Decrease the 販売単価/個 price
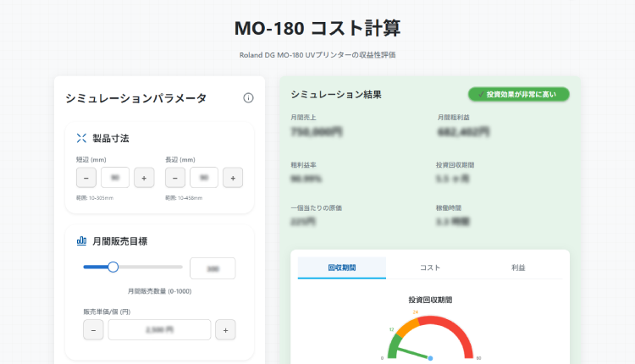This screenshot has height=364, width=635. 93,330
